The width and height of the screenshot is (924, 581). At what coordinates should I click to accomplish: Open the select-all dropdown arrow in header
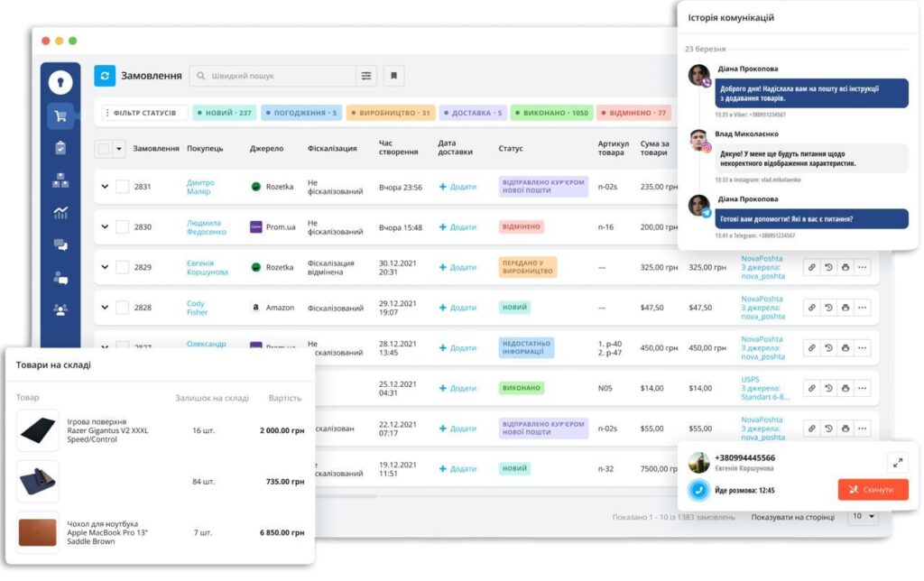tap(119, 149)
